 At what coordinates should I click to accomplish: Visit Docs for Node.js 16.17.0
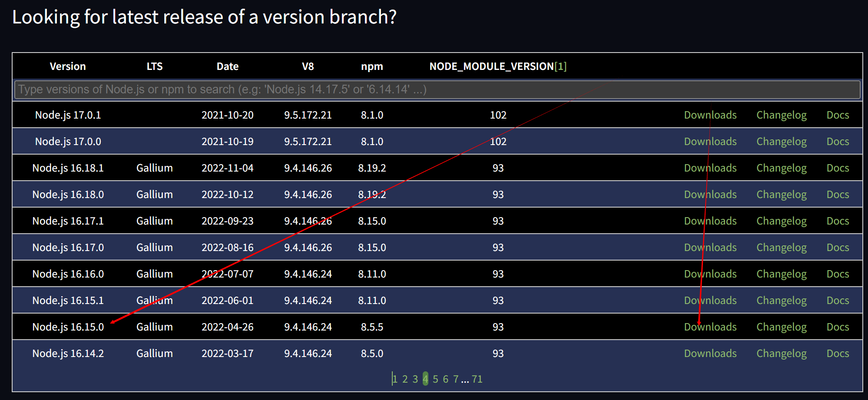pyautogui.click(x=838, y=248)
